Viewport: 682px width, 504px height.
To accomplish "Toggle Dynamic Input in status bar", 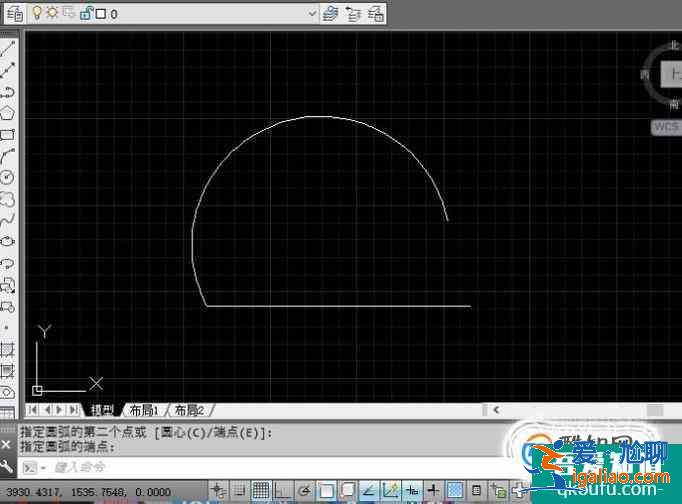I will 412,491.
